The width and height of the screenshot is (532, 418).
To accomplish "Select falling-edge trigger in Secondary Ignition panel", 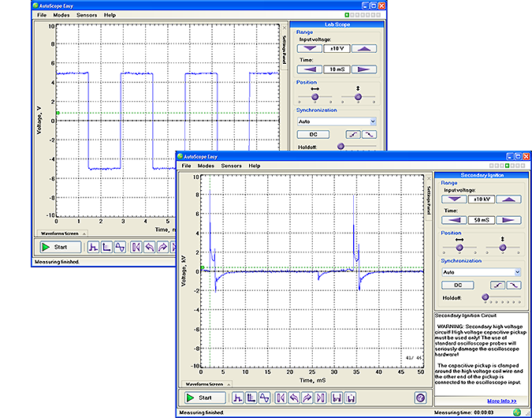I will 514,286.
